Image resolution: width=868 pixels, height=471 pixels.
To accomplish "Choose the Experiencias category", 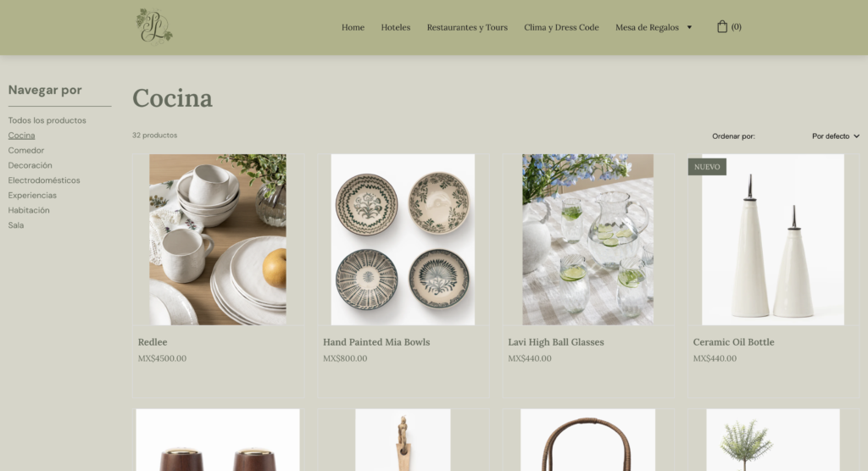I will (32, 195).
